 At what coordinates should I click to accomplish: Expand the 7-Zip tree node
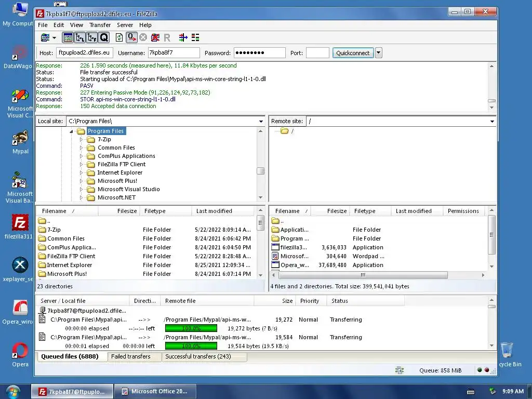coord(81,139)
